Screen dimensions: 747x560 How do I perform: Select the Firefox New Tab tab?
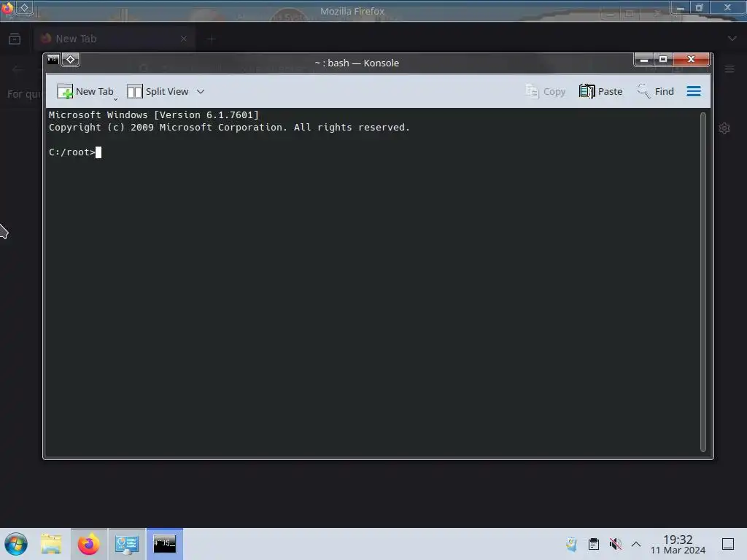pos(115,39)
